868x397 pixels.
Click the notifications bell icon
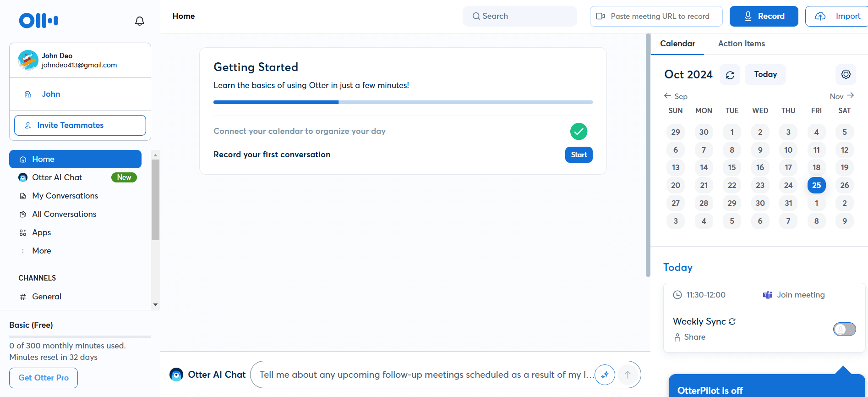coord(140,21)
